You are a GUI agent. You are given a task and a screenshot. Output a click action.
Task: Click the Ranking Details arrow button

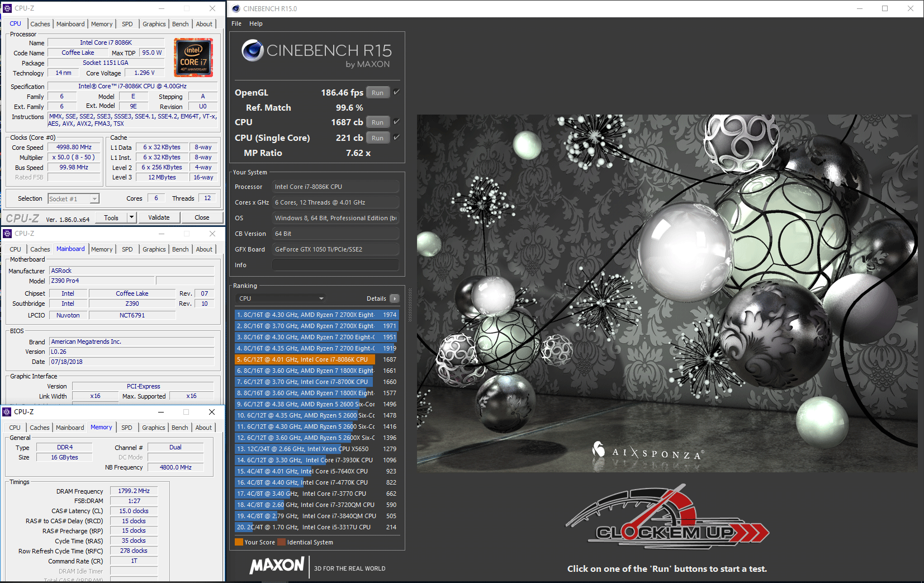(395, 298)
